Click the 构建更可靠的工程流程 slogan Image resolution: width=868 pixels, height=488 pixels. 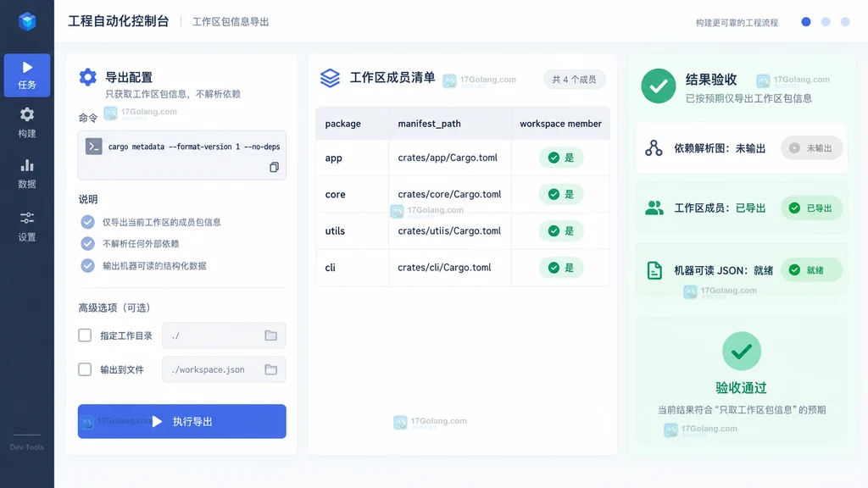[737, 23]
